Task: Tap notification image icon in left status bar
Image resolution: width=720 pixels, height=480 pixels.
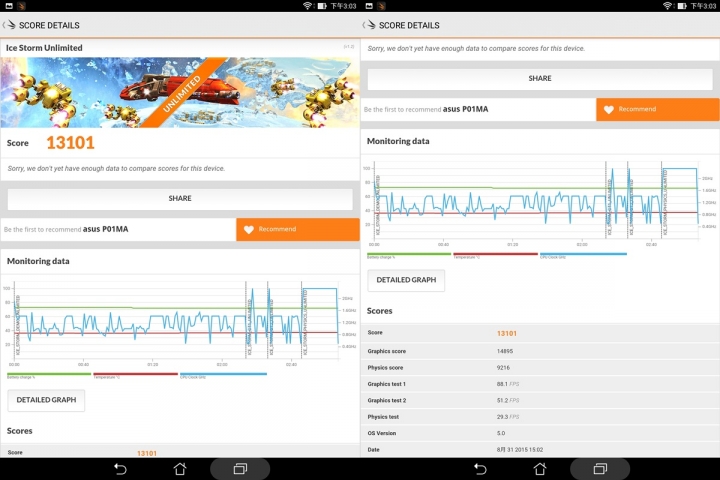Action: pos(9,6)
